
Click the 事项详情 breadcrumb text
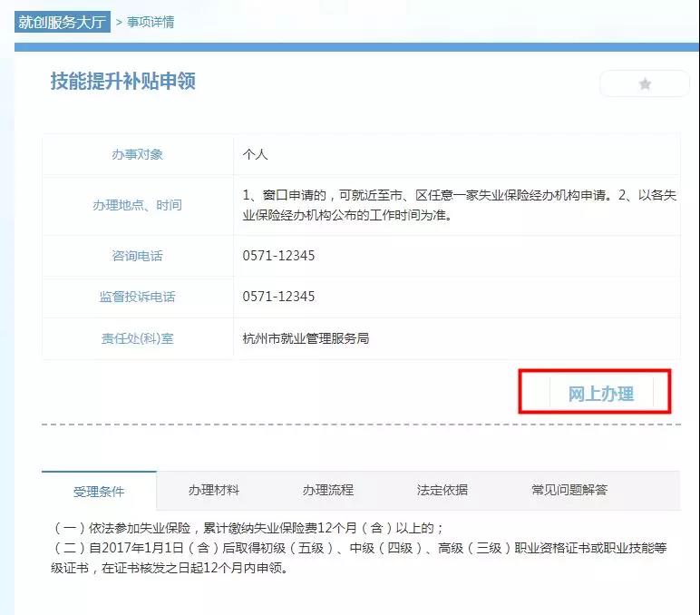(x=150, y=22)
